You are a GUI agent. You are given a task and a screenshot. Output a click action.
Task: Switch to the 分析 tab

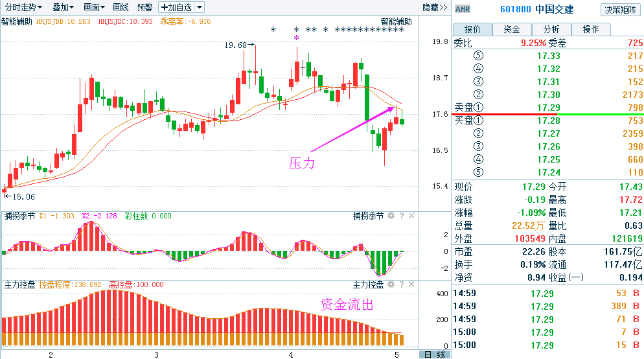551,29
